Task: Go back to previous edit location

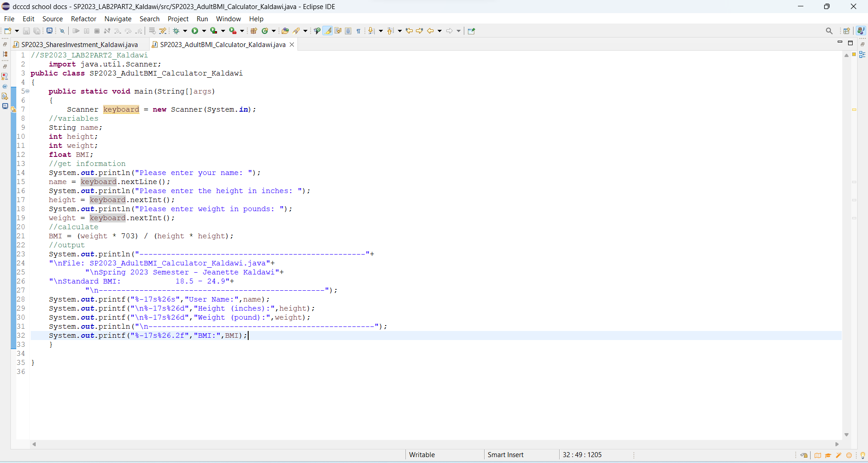Action: pyautogui.click(x=409, y=31)
